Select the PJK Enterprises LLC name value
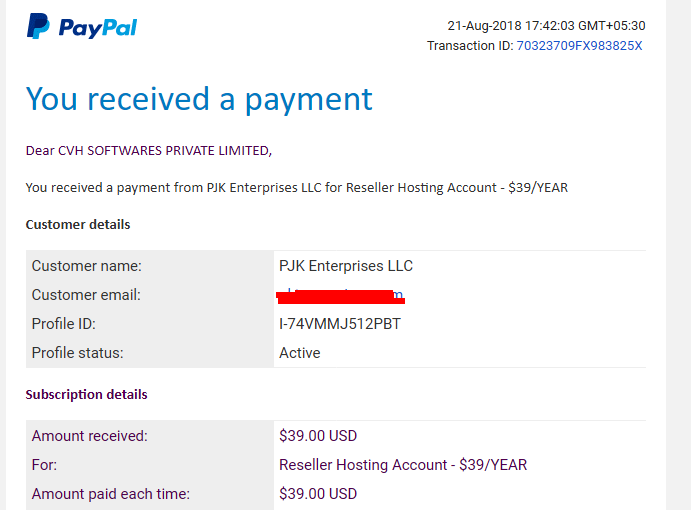The image size is (691, 510). point(346,266)
